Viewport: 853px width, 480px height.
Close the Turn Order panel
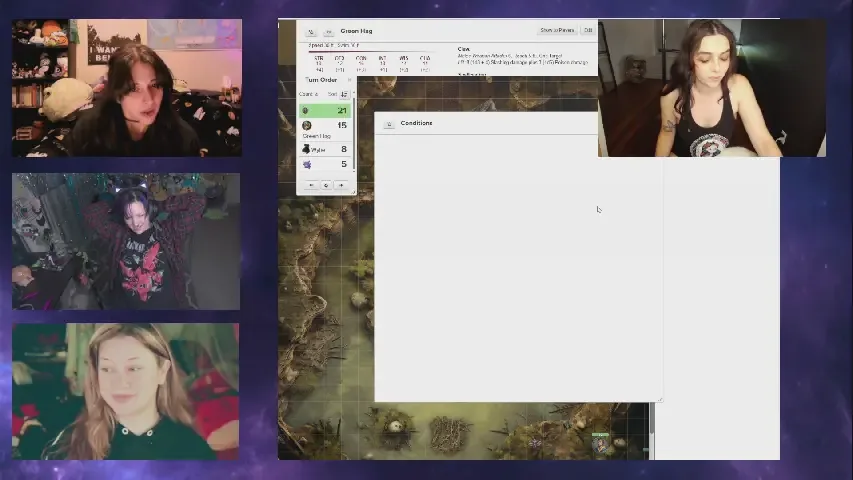[x=349, y=80]
